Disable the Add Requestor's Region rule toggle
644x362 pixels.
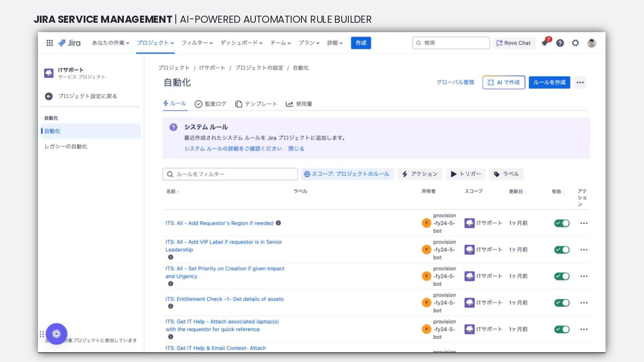(562, 223)
